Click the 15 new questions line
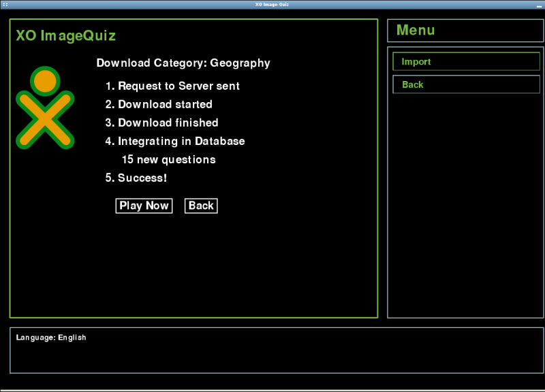 coord(168,160)
